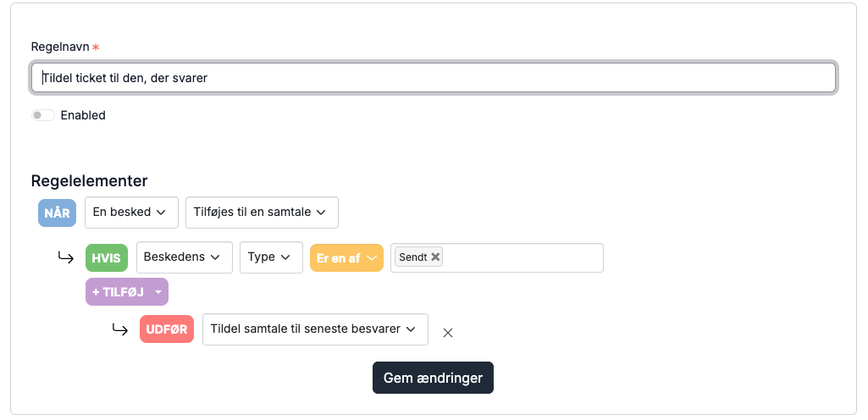
Task: Open the Tildel samtale til seneste besvarer dropdown
Action: click(315, 329)
